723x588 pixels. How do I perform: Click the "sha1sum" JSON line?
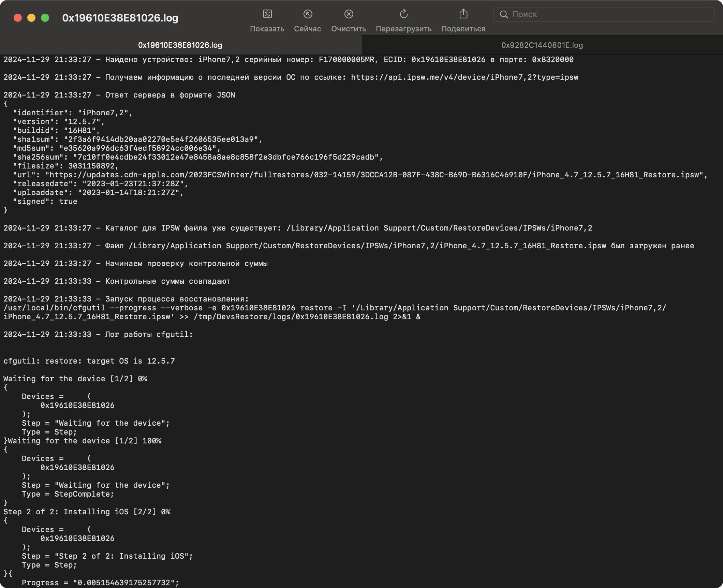click(137, 139)
